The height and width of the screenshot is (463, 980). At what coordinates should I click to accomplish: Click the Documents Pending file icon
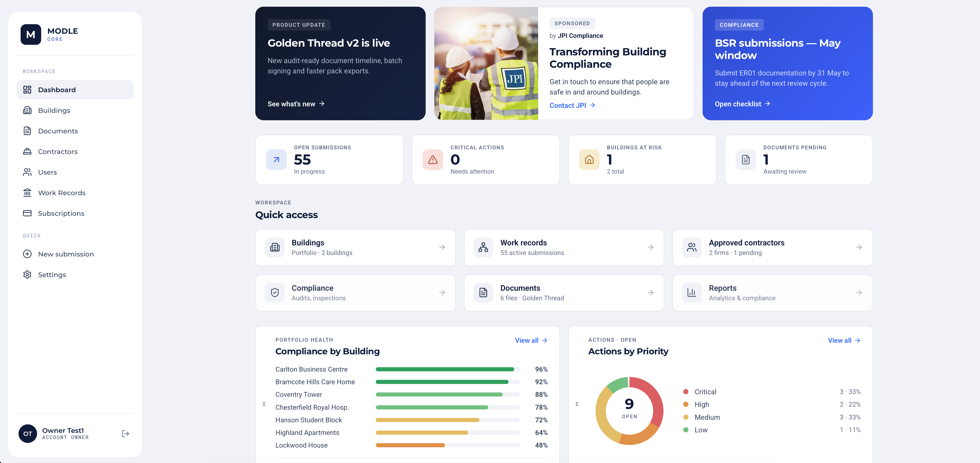746,160
